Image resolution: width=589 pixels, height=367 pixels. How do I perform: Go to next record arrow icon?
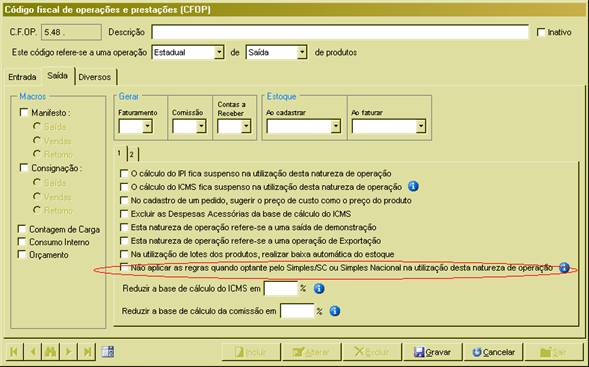coord(68,352)
